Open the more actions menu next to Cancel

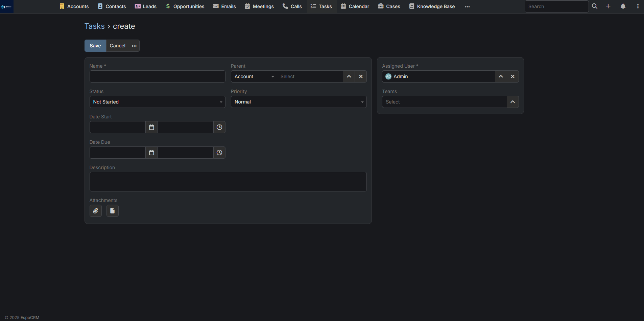coord(134,46)
